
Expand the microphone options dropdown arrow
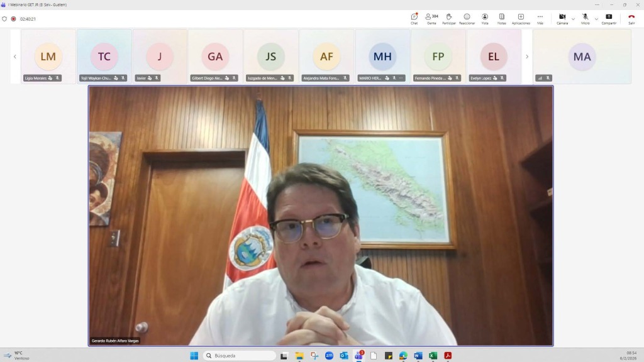(596, 19)
